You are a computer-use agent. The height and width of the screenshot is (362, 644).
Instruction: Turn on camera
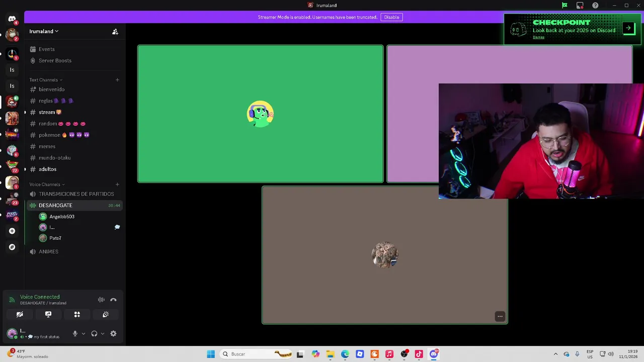20,314
